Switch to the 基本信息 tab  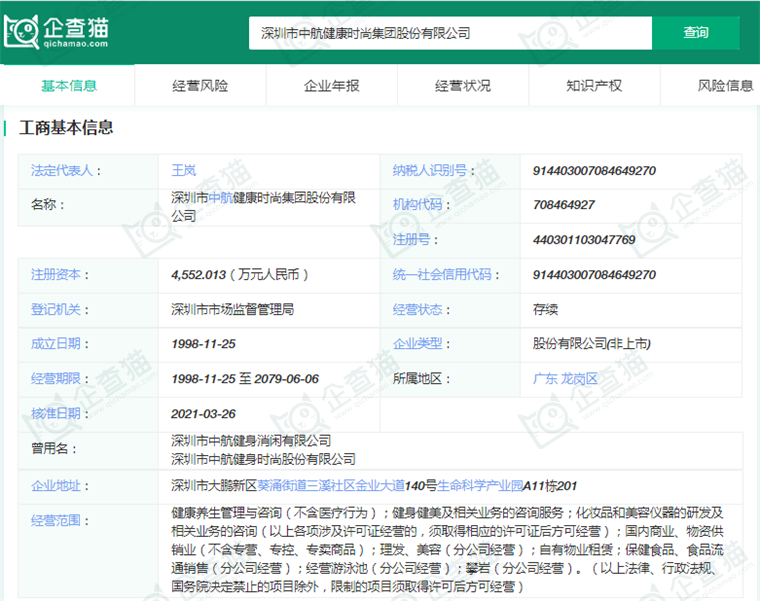click(69, 86)
